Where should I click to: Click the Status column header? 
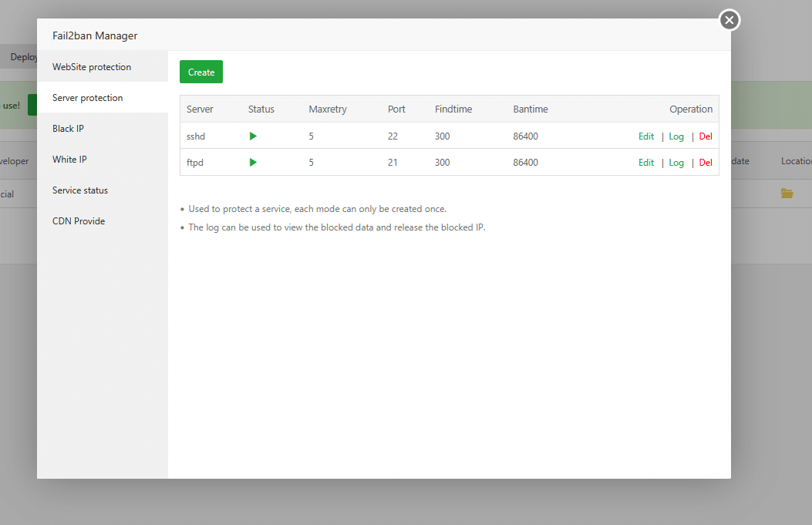pos(261,109)
